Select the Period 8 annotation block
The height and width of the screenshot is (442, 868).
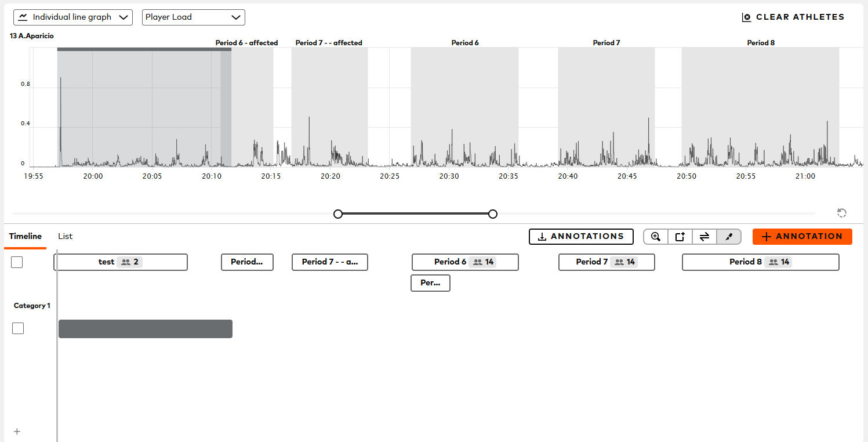pos(760,262)
